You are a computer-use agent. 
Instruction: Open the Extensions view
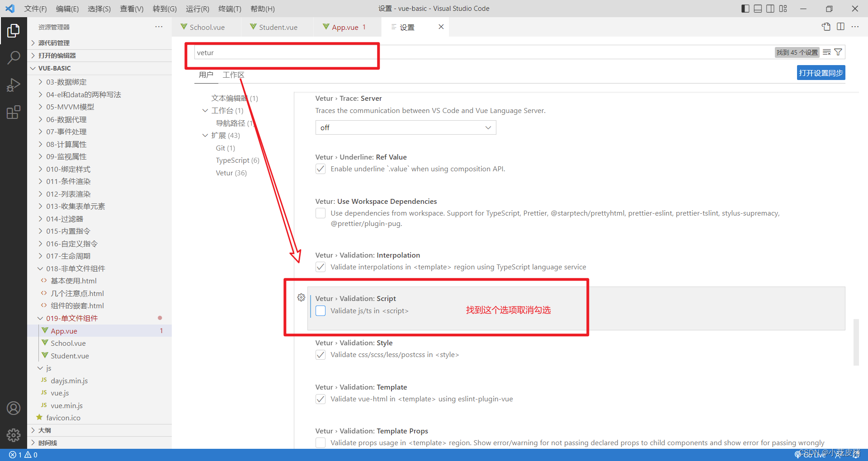point(14,112)
